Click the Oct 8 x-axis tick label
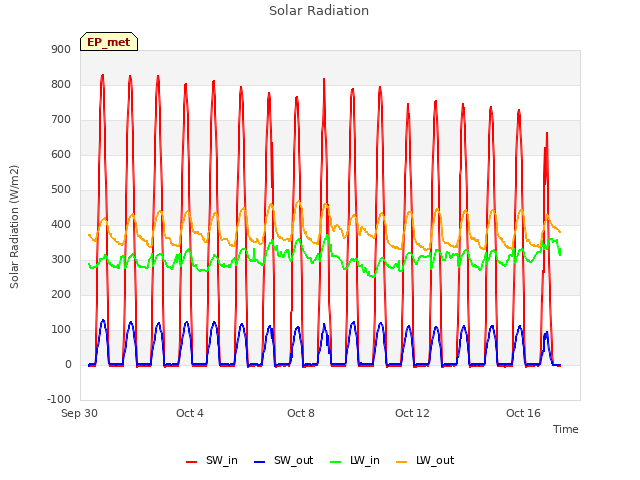 [x=301, y=413]
